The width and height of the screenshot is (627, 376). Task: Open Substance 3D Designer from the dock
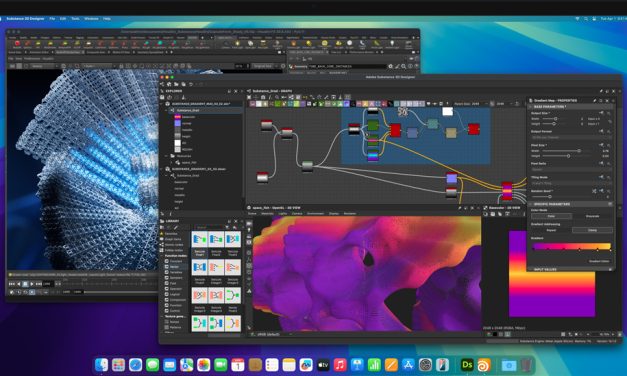pos(467,364)
